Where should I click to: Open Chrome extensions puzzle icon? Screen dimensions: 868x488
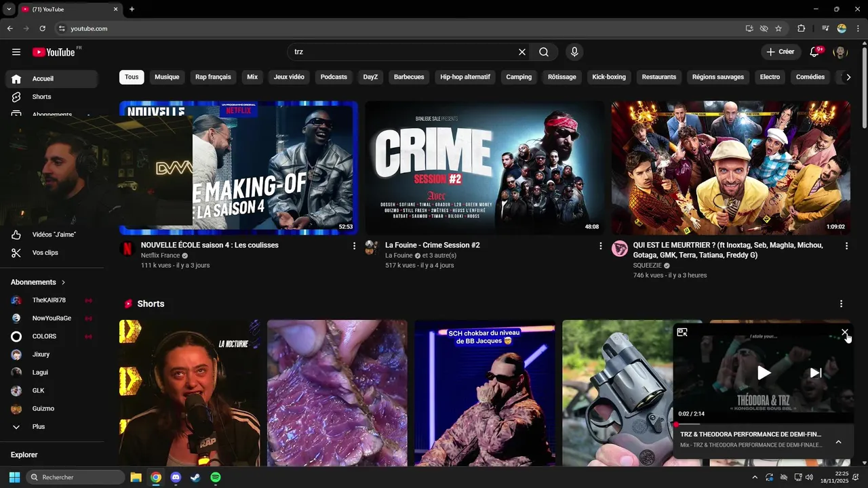802,28
